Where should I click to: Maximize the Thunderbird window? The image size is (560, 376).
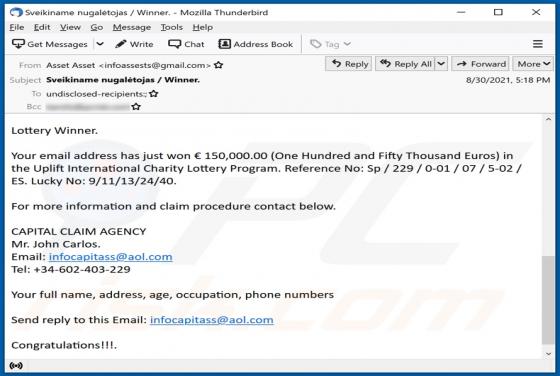click(x=498, y=12)
